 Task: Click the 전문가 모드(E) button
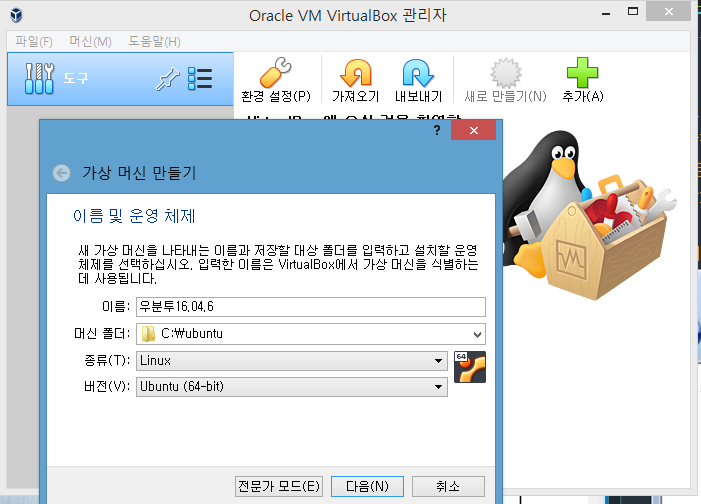click(x=279, y=486)
